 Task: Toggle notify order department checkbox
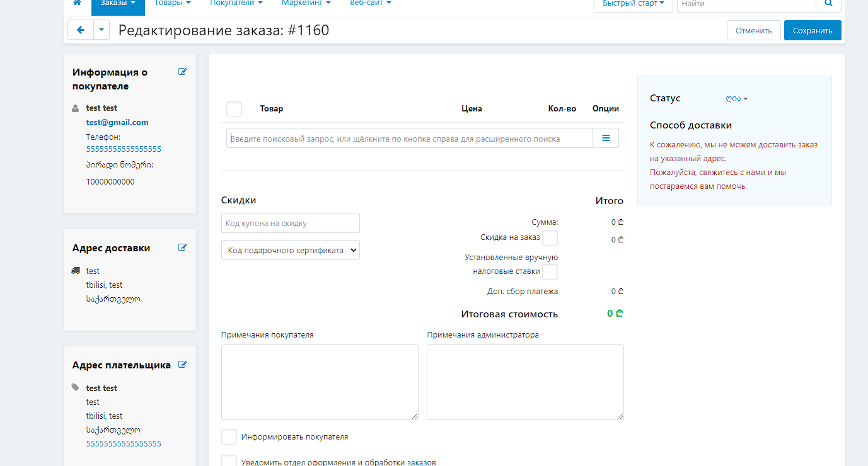pos(229,462)
